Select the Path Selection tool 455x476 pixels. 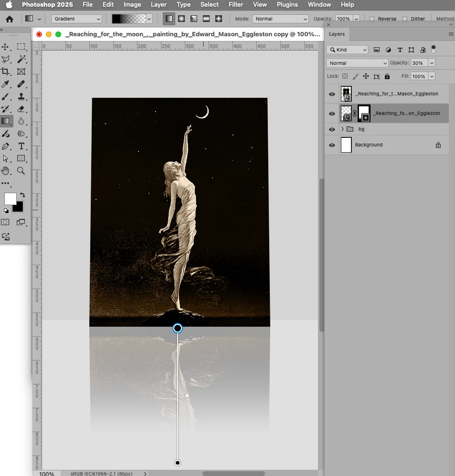(5, 158)
